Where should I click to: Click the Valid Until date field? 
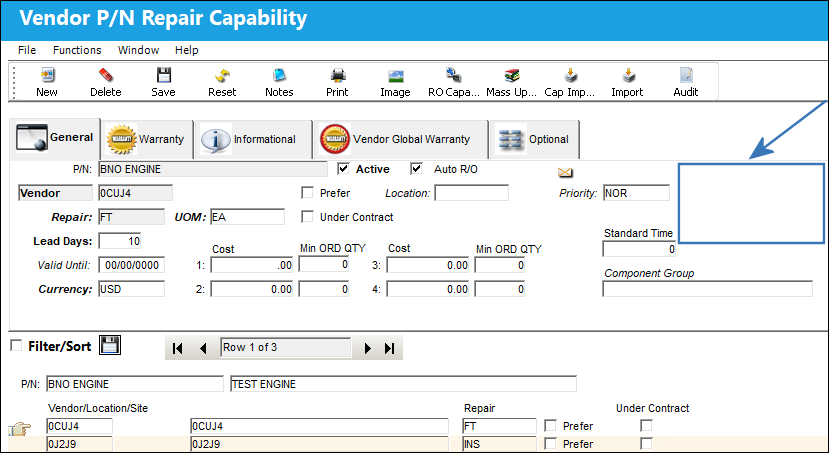point(132,265)
